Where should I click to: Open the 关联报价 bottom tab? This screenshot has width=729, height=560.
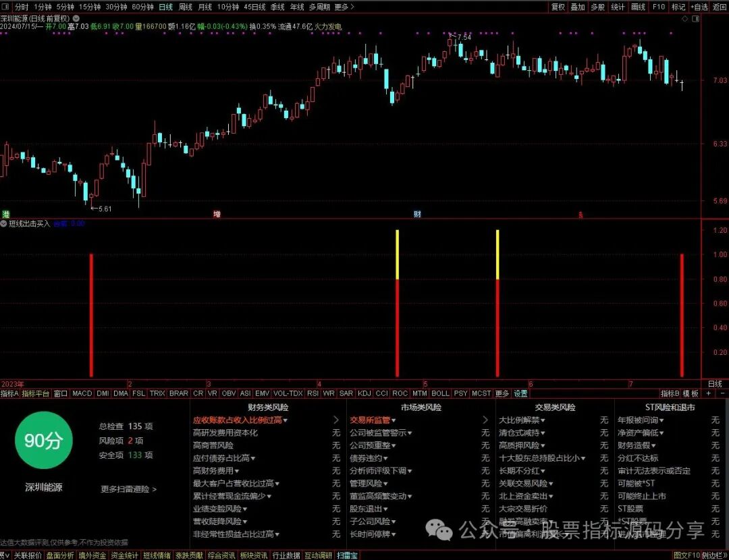[28, 555]
